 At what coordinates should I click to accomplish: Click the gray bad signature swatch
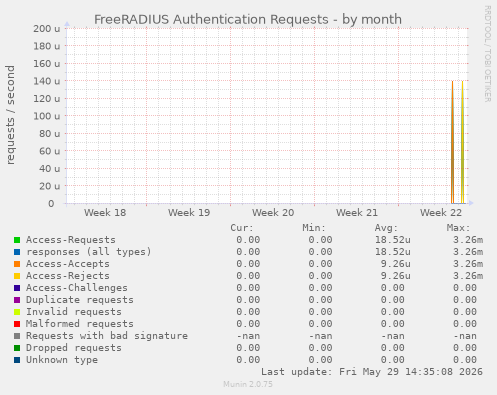17,336
